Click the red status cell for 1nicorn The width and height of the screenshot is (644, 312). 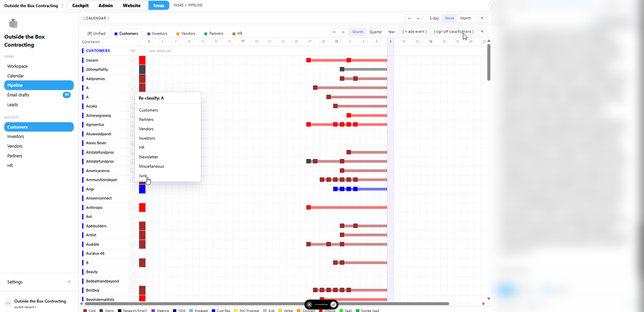(142, 60)
